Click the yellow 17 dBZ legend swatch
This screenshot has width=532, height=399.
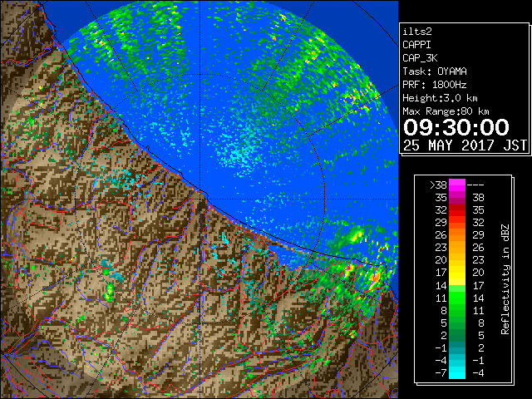[x=457, y=273]
